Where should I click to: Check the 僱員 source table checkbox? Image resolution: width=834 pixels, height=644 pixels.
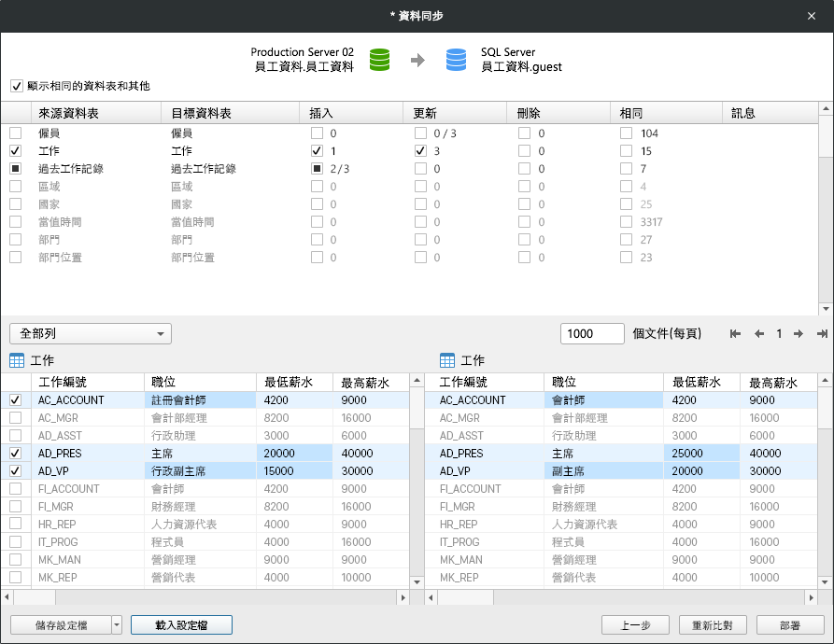16,133
